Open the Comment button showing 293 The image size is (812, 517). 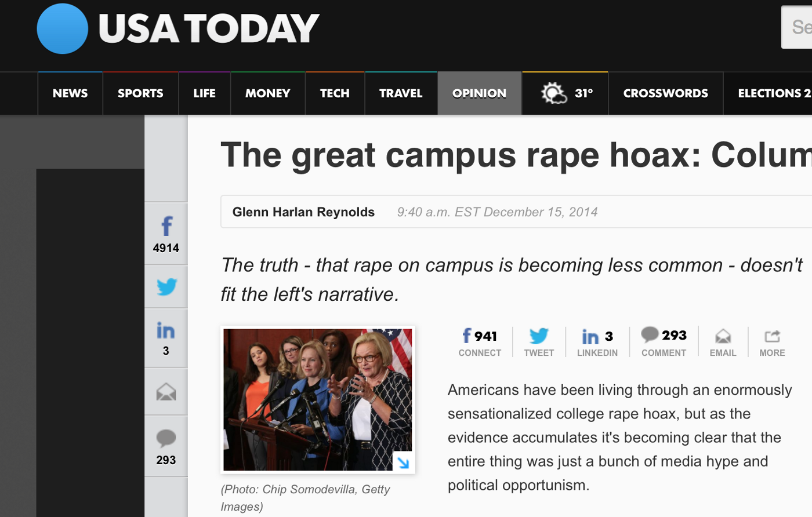click(664, 342)
